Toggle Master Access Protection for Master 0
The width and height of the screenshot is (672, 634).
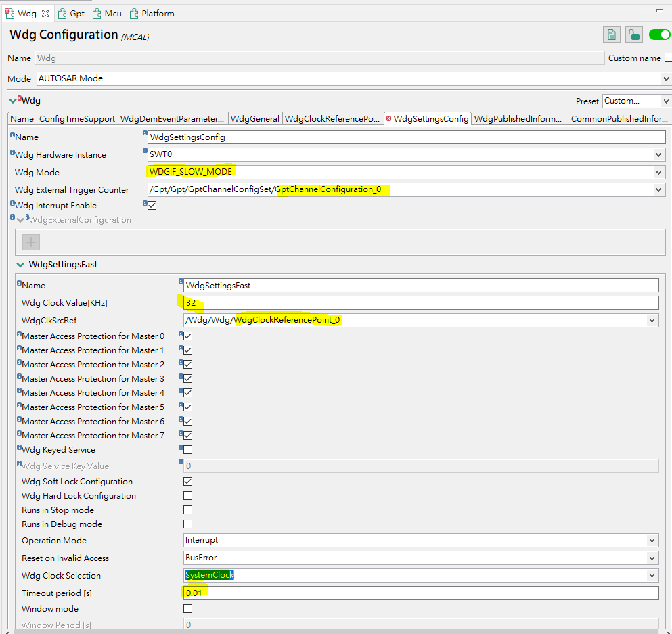187,336
